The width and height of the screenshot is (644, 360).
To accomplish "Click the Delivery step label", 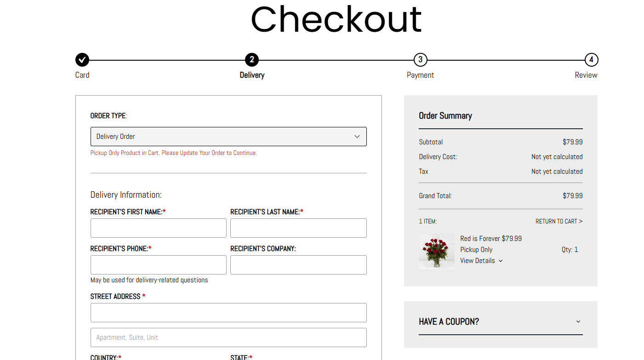I will click(x=252, y=75).
